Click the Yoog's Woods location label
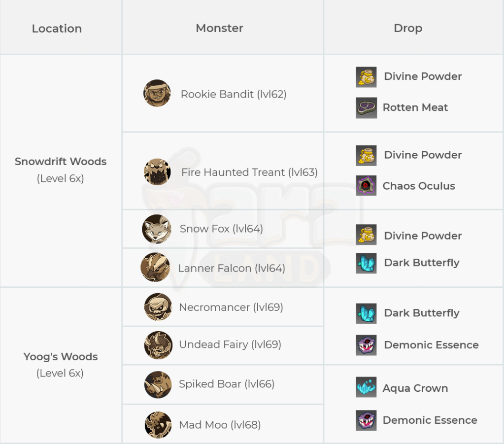The width and height of the screenshot is (504, 444). [x=61, y=357]
